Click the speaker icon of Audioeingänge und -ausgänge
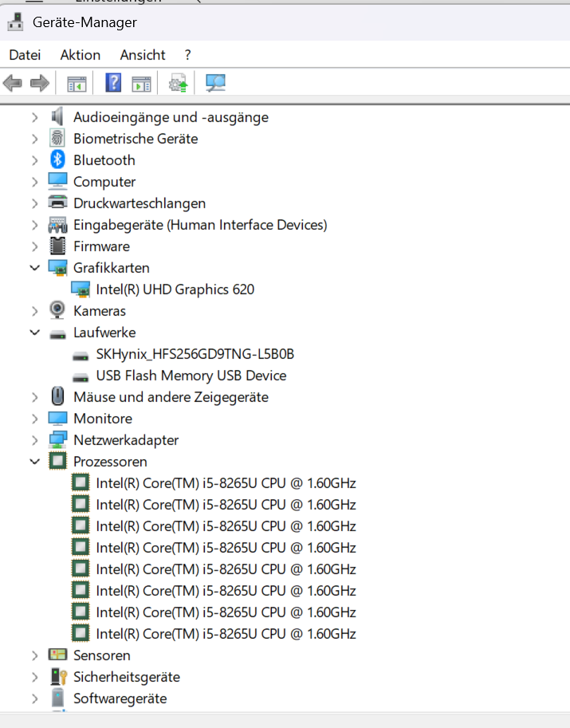570x728 pixels. (x=57, y=117)
